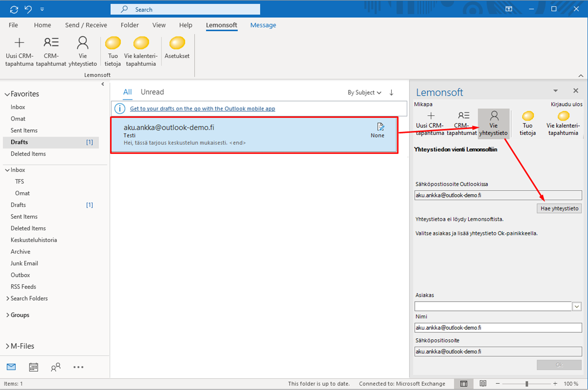
Task: Open the Customize Quick Access Toolbar dropdown
Action: click(x=42, y=9)
